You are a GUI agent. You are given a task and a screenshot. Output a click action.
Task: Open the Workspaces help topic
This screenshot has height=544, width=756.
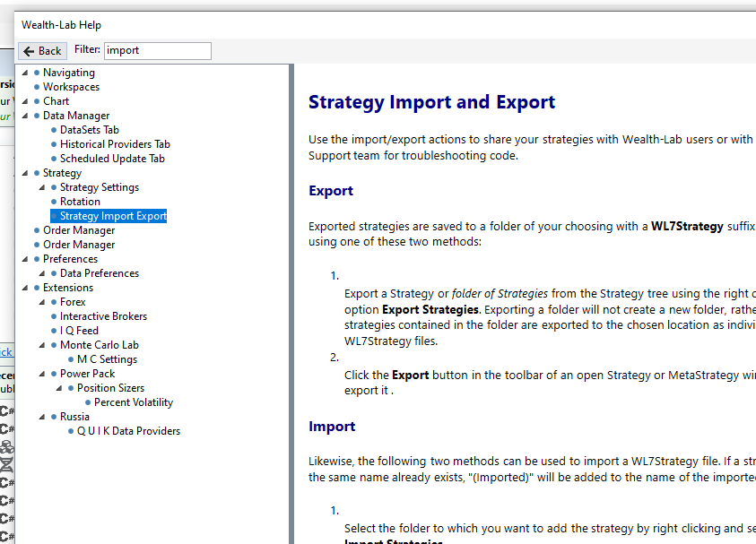[71, 87]
